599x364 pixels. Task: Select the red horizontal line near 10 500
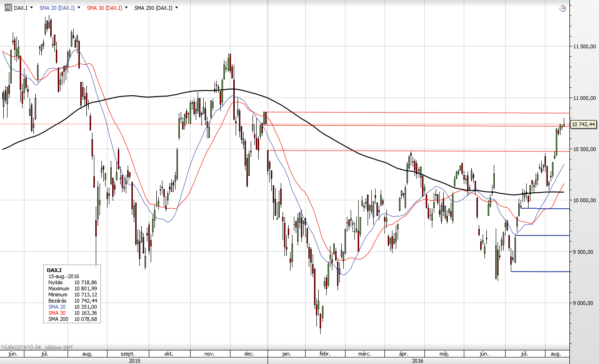(418, 151)
